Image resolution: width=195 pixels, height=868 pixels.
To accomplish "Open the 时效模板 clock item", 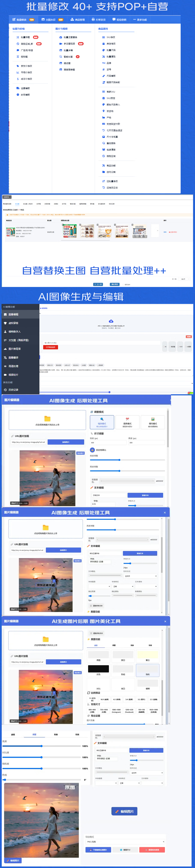I will [23, 95].
